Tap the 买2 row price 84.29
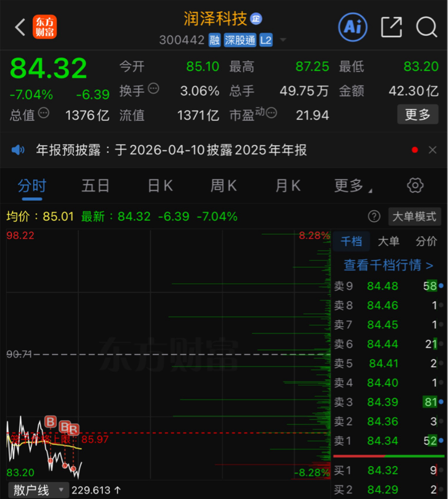448x499 pixels. click(x=382, y=490)
